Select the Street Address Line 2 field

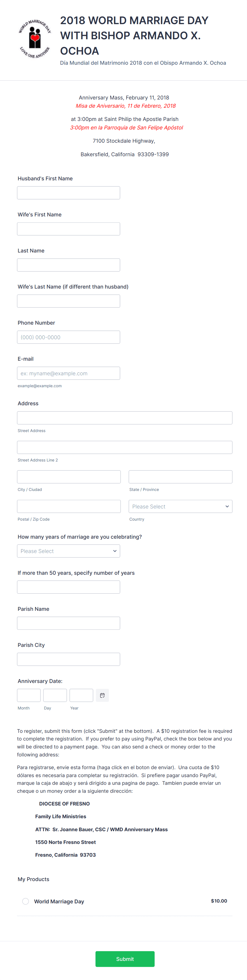[125, 447]
